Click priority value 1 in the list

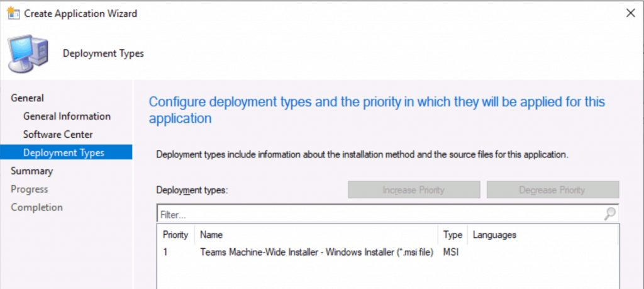165,252
